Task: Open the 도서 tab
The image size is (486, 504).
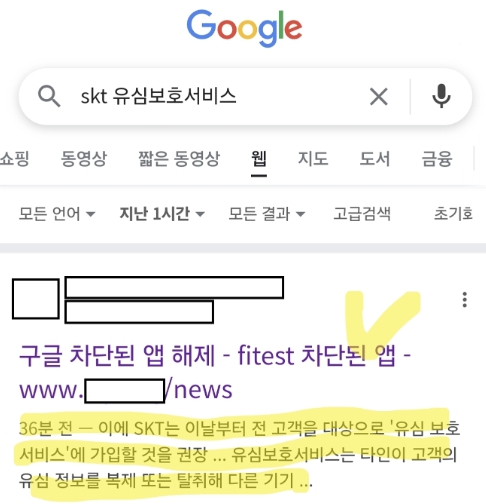Action: [x=375, y=158]
